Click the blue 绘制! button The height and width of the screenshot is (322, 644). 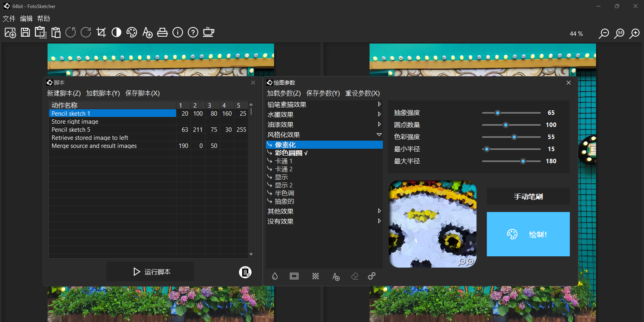tap(528, 234)
